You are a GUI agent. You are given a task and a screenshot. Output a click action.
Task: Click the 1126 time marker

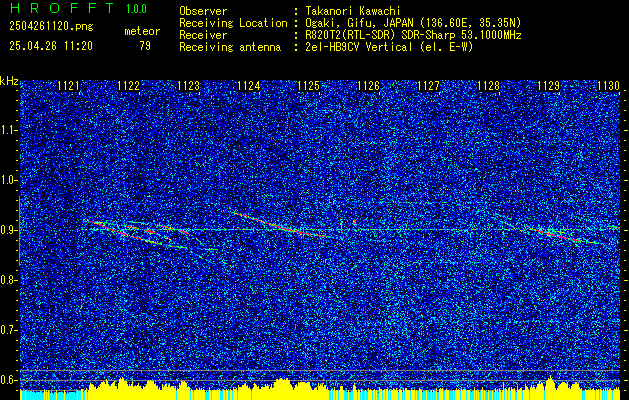pyautogui.click(x=368, y=85)
